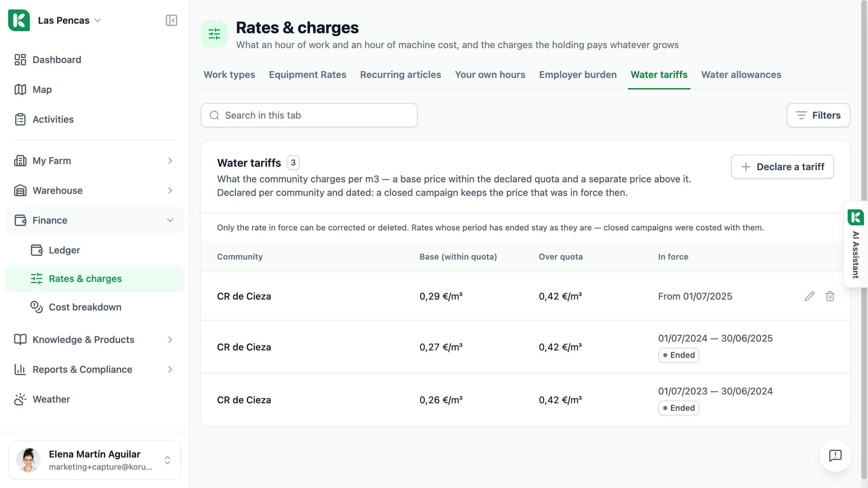The width and height of the screenshot is (868, 488).
Task: Switch to the Work types tab
Action: coord(229,75)
